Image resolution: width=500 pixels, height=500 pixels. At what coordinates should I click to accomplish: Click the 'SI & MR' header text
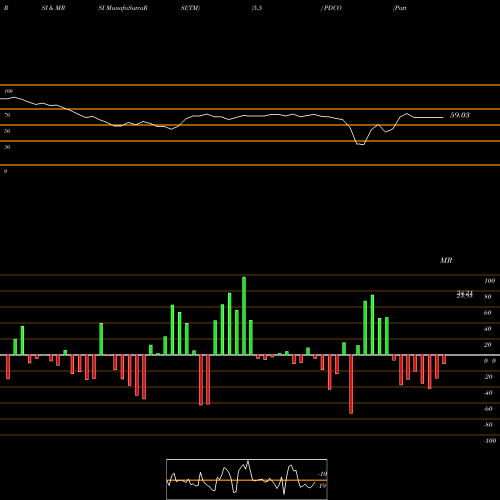53,8
